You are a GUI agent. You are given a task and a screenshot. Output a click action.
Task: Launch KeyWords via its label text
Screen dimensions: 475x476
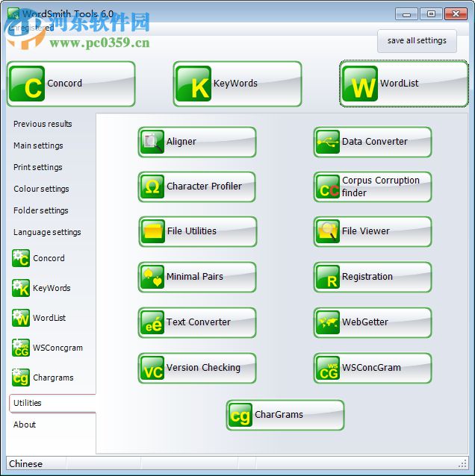(235, 83)
